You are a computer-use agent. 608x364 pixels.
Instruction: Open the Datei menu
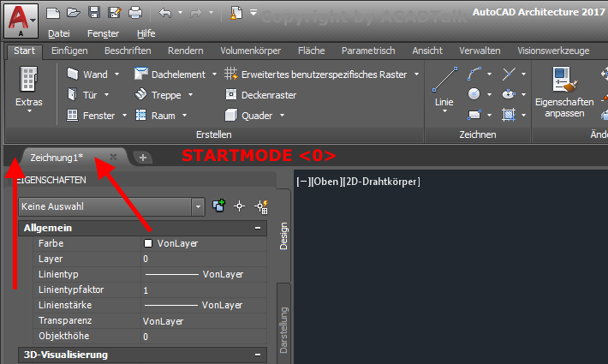tap(59, 33)
